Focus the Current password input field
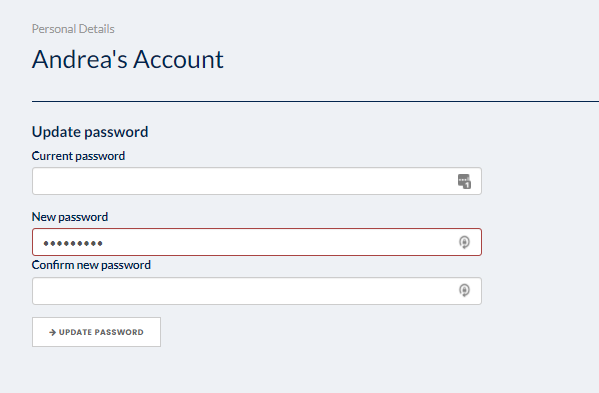The image size is (599, 393). click(257, 181)
